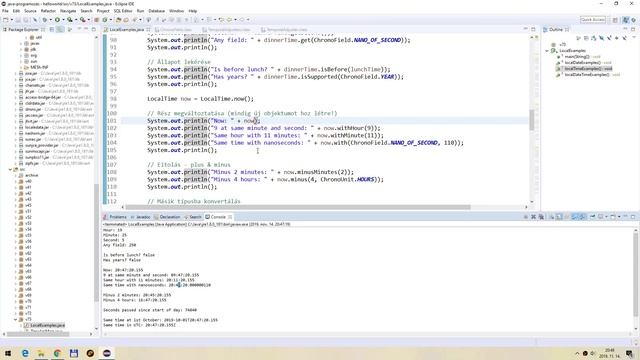Viewport: 640px width, 360px height.
Task: Open the File menu
Action: click(5, 11)
